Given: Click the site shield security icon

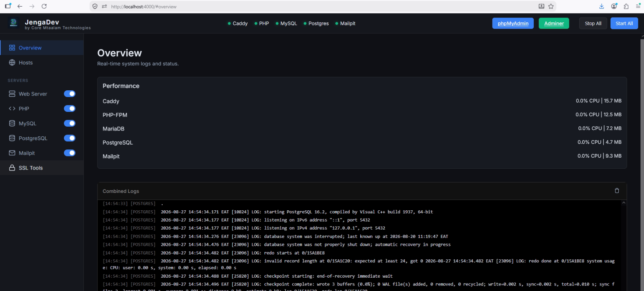Looking at the screenshot, I should tap(95, 6).
